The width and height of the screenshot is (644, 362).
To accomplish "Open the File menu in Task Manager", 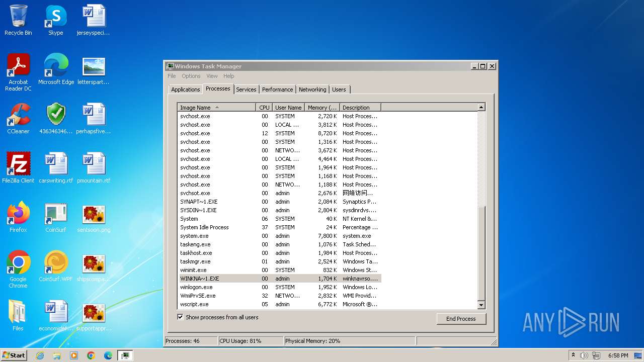I will tap(172, 76).
